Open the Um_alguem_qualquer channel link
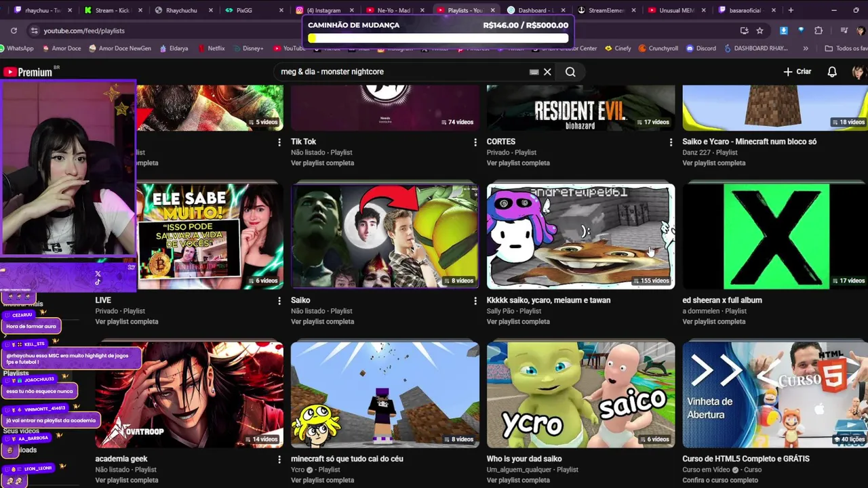 pyautogui.click(x=519, y=470)
